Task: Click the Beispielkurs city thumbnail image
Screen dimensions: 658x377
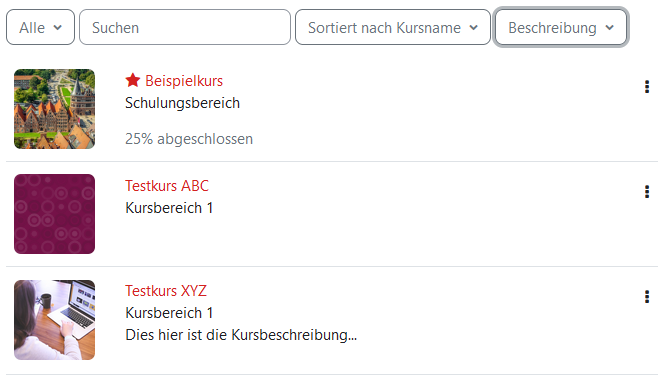Action: tap(55, 109)
